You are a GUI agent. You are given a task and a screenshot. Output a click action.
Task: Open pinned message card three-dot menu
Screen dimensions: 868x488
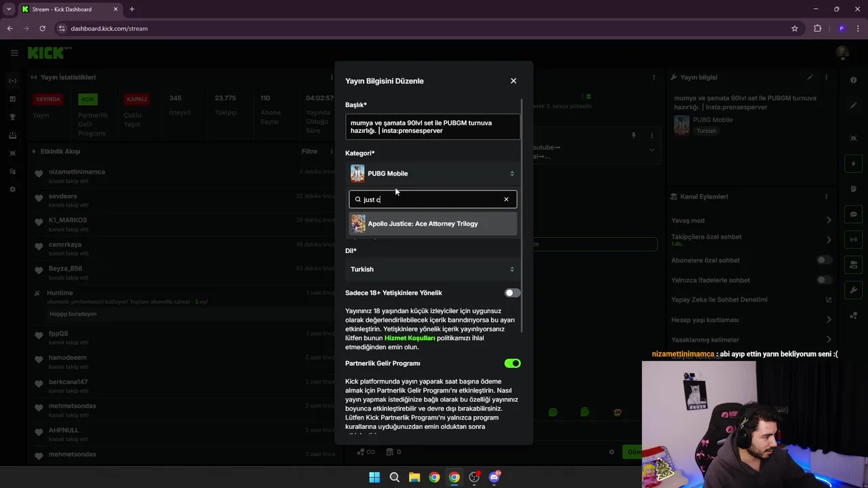coord(652,136)
